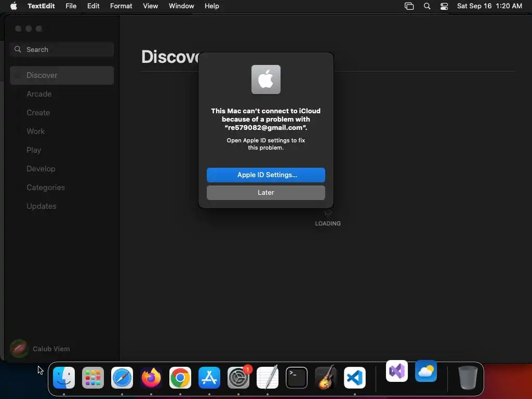This screenshot has width=532, height=399.
Task: Open the Help menu
Action: 212,6
